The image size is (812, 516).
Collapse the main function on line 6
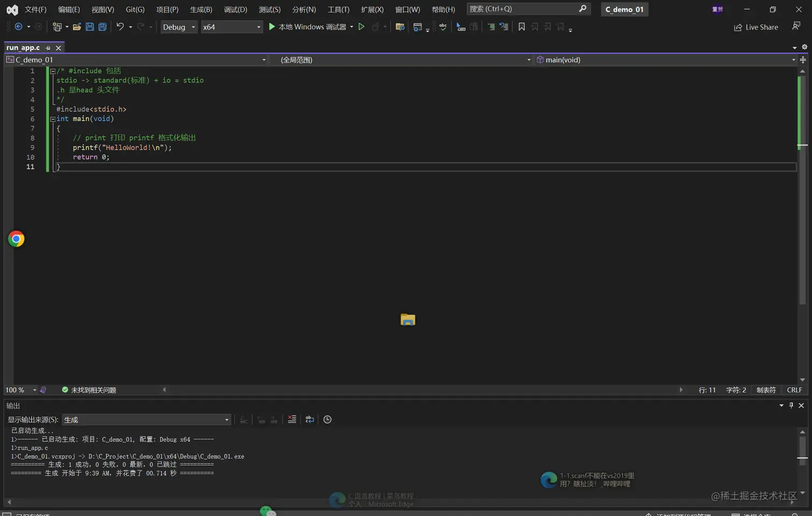pos(53,119)
